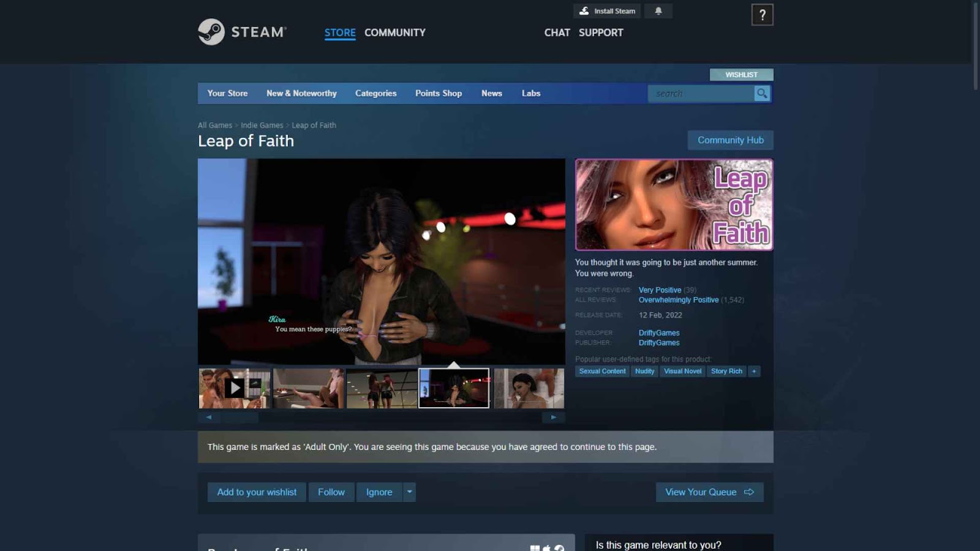Open the notifications bell icon
The image size is (980, 551).
pos(658,11)
